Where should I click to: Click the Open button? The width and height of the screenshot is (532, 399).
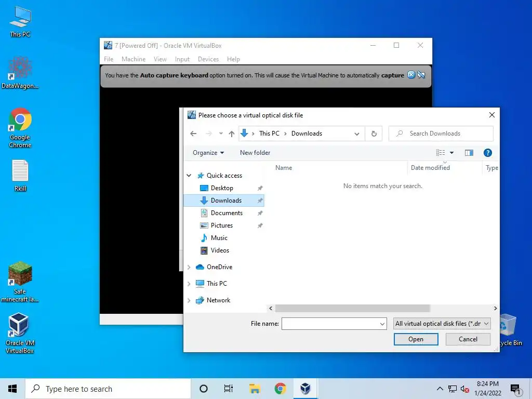pos(416,339)
